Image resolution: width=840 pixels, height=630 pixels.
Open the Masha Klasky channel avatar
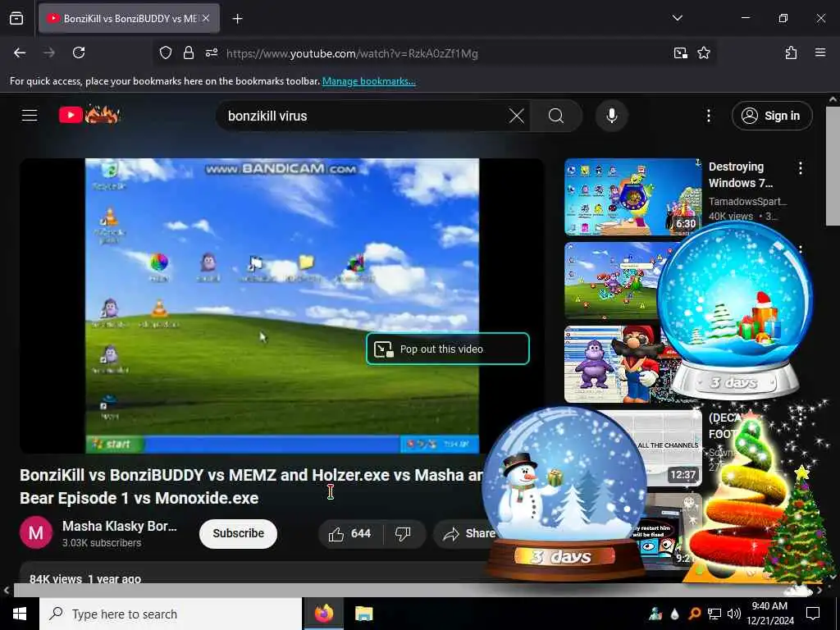coord(36,532)
